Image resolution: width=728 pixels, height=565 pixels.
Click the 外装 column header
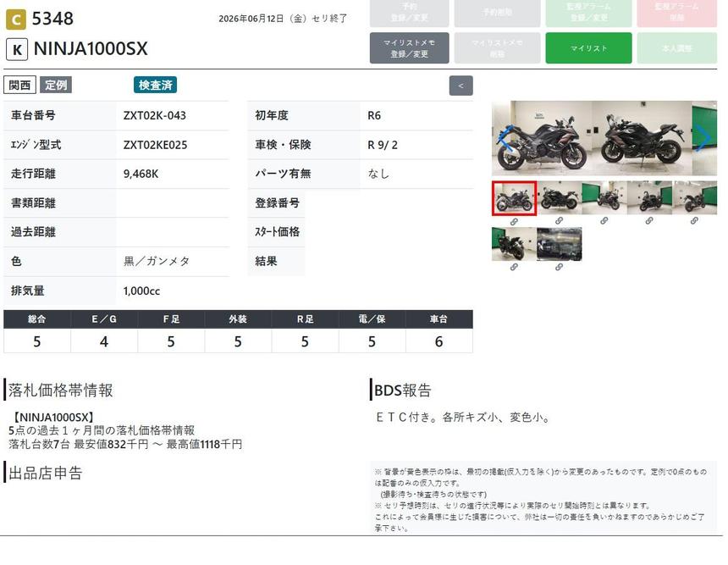[x=238, y=319]
